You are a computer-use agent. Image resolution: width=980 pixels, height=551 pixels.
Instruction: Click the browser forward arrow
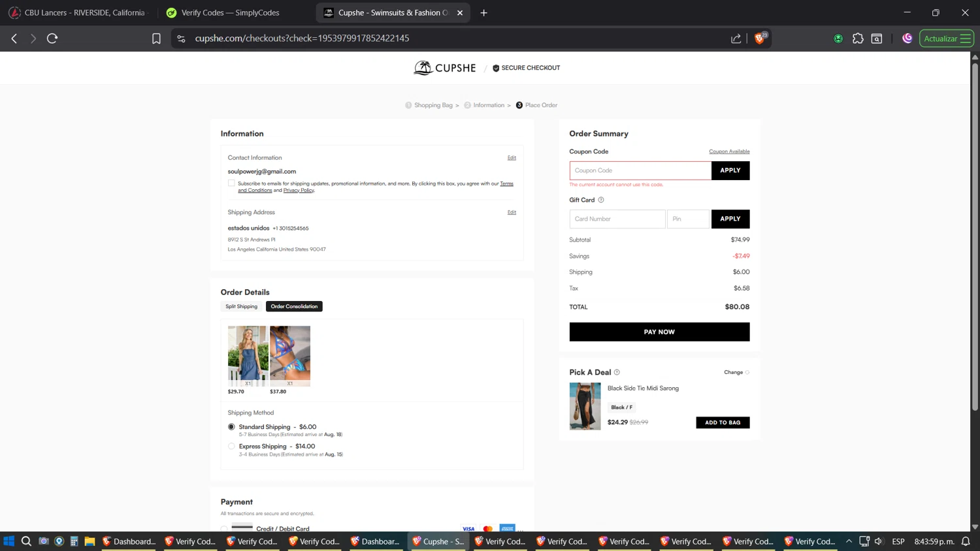(33, 39)
